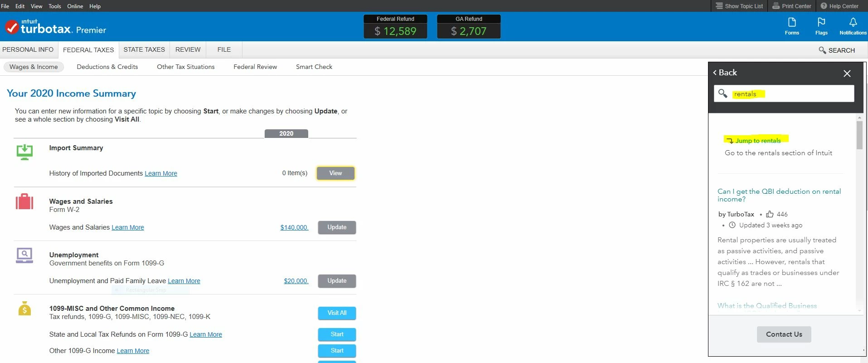Switch to PERSONAL INFO tab
The width and height of the screenshot is (868, 363).
[28, 49]
